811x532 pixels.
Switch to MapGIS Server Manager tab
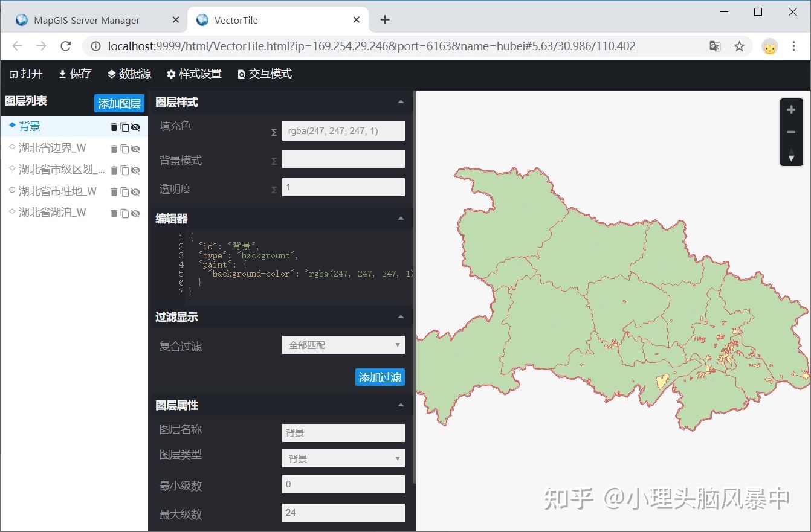86,20
